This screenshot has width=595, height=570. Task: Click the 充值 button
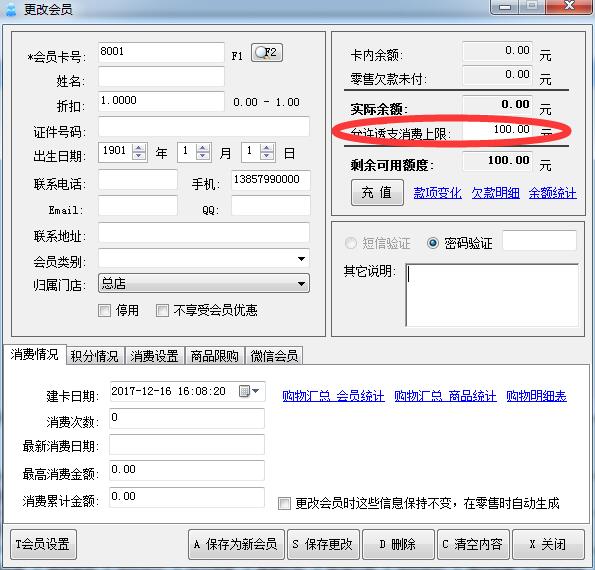click(377, 193)
